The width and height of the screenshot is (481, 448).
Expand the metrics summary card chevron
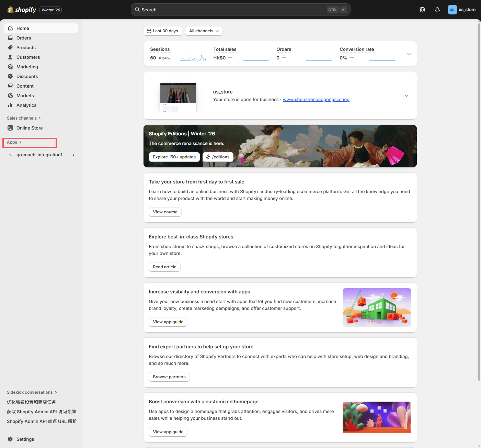tap(409, 54)
